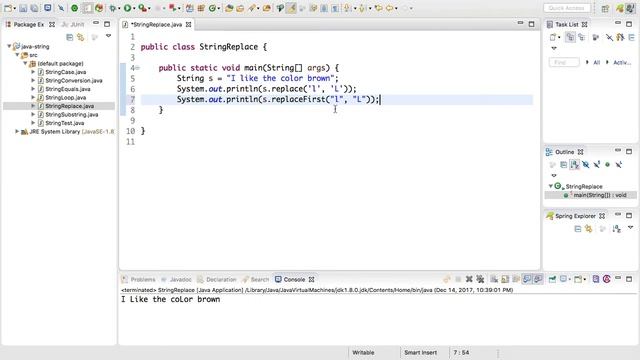Click Link with Editor in Spring Explorer
Viewport: 640px width, 360px height.
589,229
